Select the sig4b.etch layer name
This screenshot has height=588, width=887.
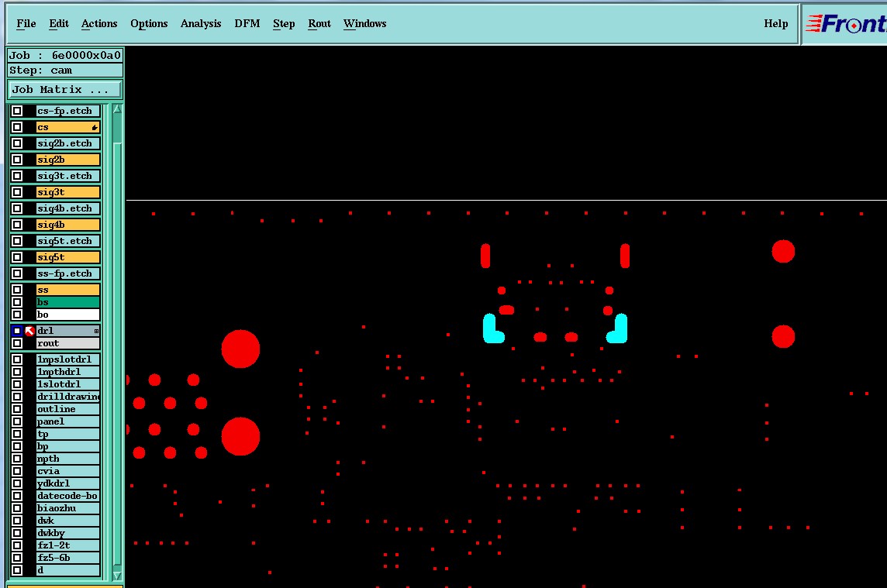[x=68, y=208]
